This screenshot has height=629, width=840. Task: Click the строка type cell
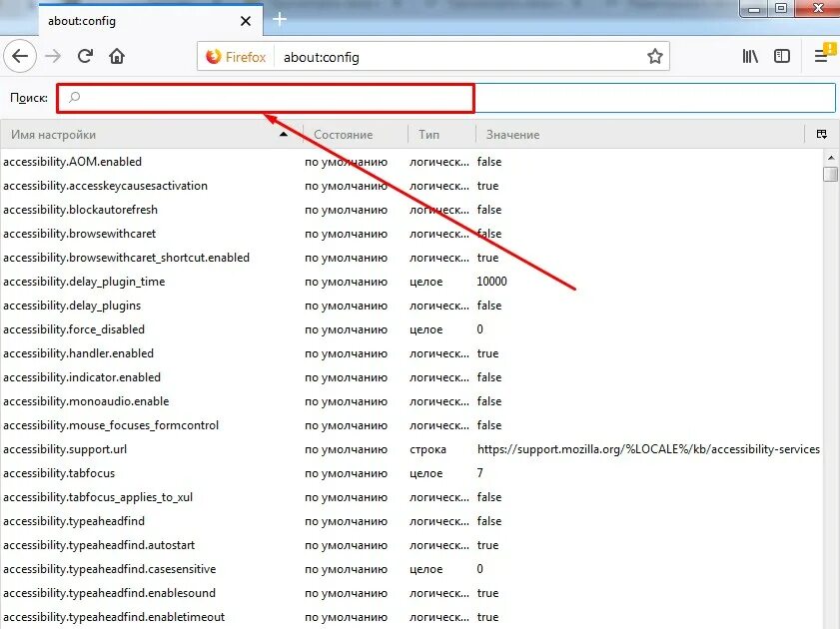coord(428,449)
